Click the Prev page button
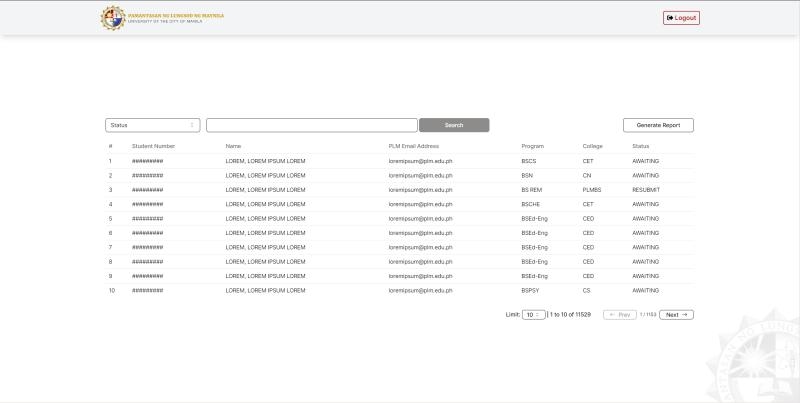 click(x=620, y=314)
